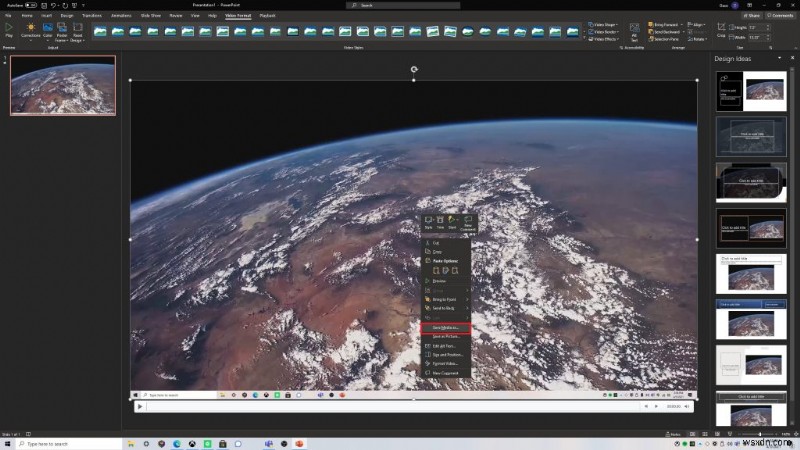Open the Poster Frame menu
The image size is (800, 450).
[x=62, y=32]
